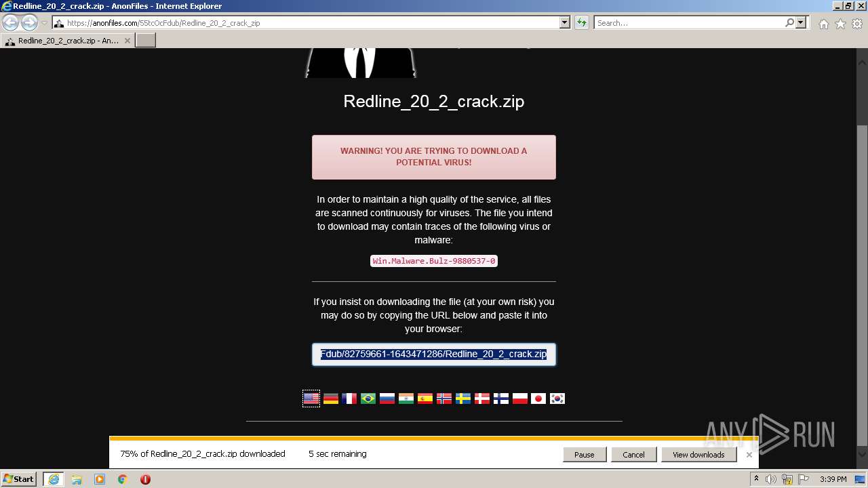Click the AnonFiles logo image
The image size is (868, 488).
[x=360, y=62]
